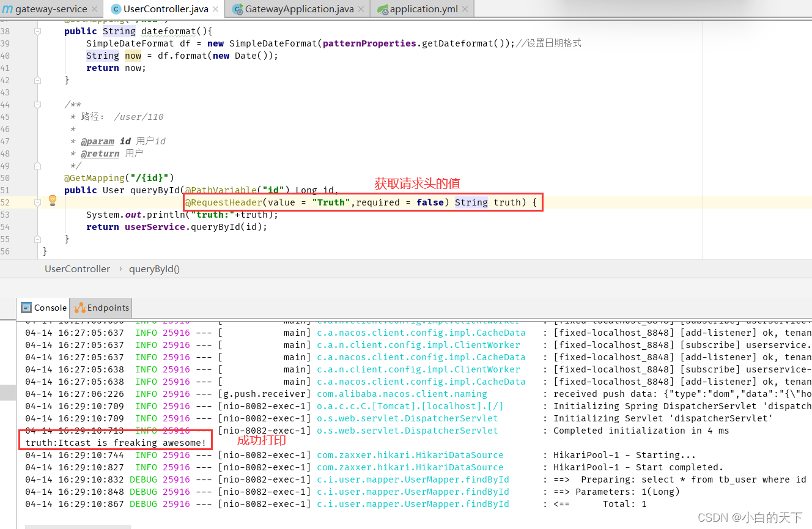The width and height of the screenshot is (812, 529).
Task: Click the 'received push data' log message
Action: [682, 394]
